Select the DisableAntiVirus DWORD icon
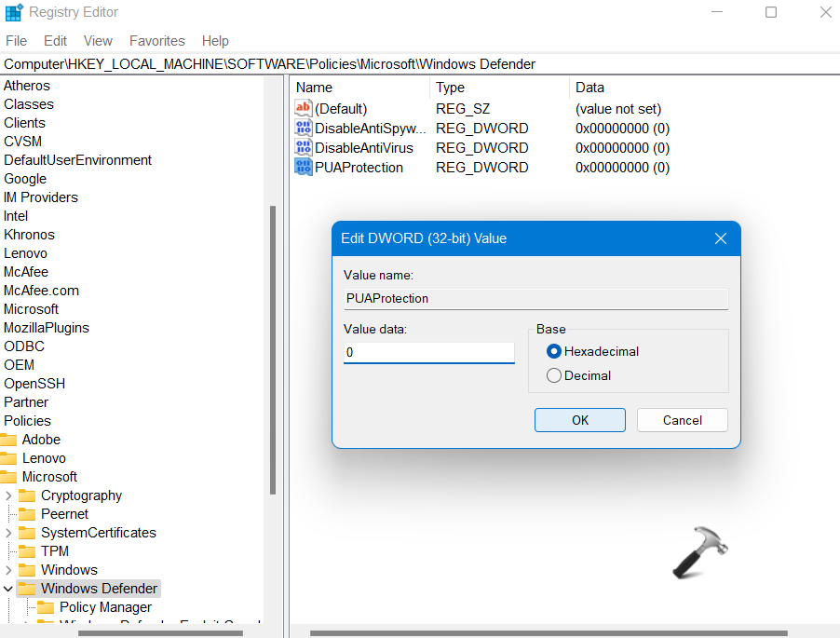The height and width of the screenshot is (638, 840). [x=304, y=147]
